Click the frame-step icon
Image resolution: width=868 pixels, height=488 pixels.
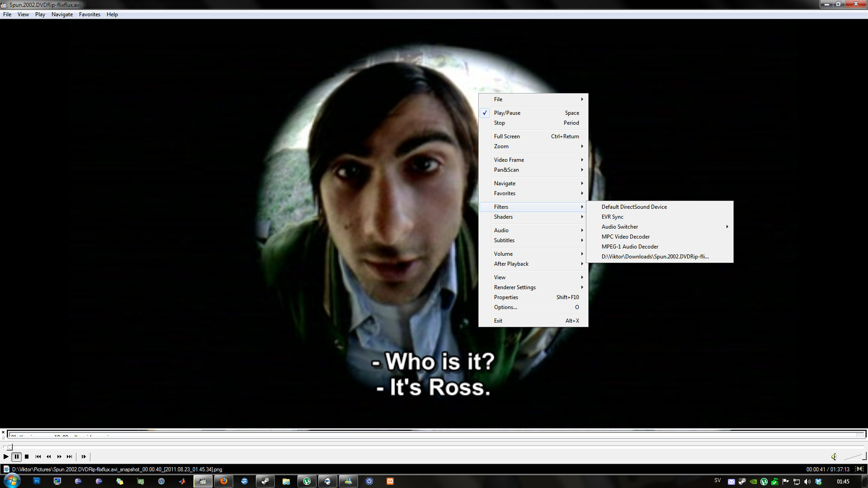tap(84, 456)
